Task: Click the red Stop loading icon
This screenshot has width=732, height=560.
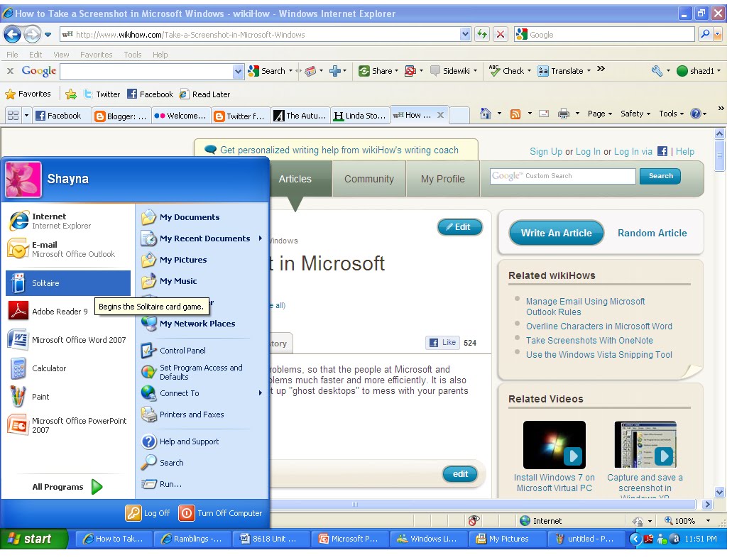Action: (x=501, y=34)
